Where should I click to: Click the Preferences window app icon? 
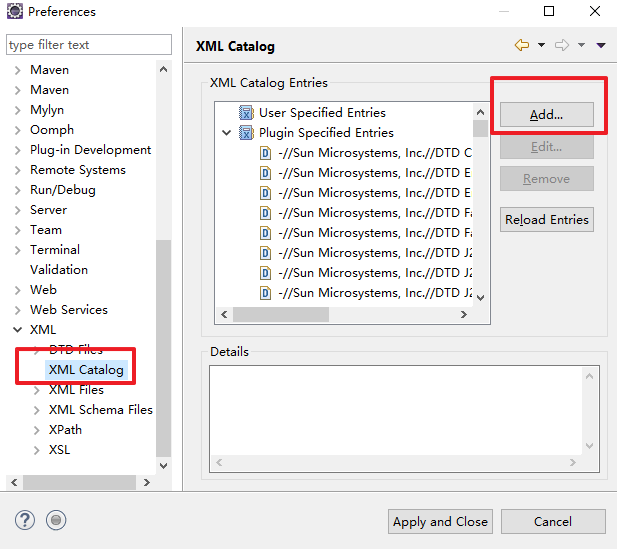coord(15,11)
